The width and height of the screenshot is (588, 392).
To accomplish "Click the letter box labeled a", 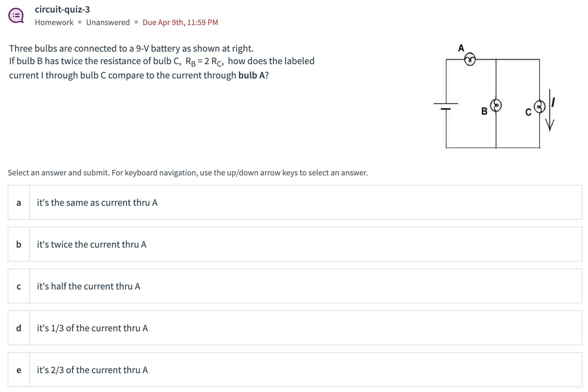I will coord(18,203).
